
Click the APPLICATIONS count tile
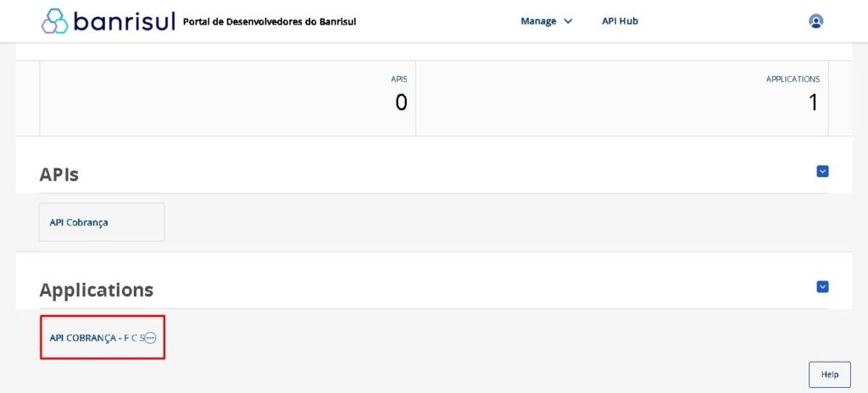621,97
